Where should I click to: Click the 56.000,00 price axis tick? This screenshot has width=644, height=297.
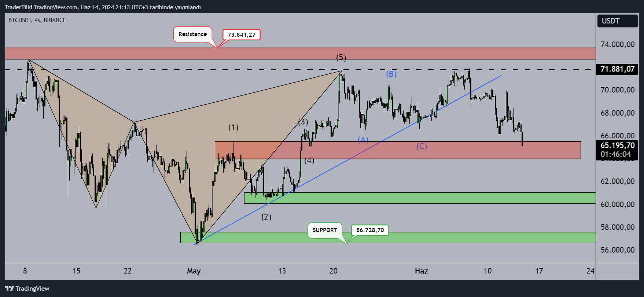tap(618, 250)
